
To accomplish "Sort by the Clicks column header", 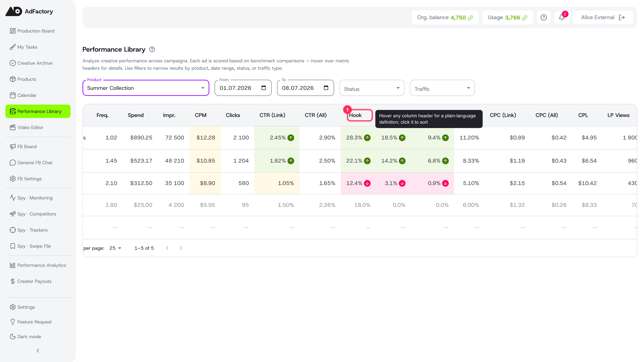I will (x=233, y=115).
